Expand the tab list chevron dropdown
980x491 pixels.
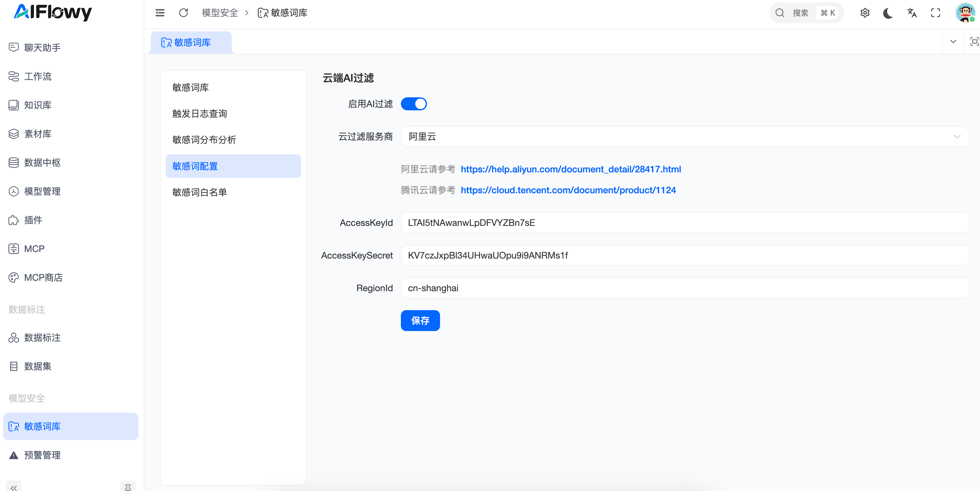(x=953, y=41)
